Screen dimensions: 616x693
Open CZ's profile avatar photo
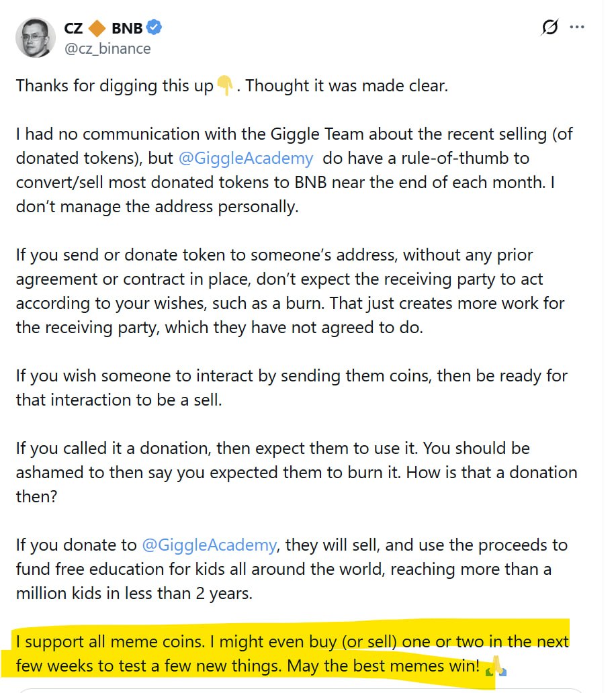point(36,38)
